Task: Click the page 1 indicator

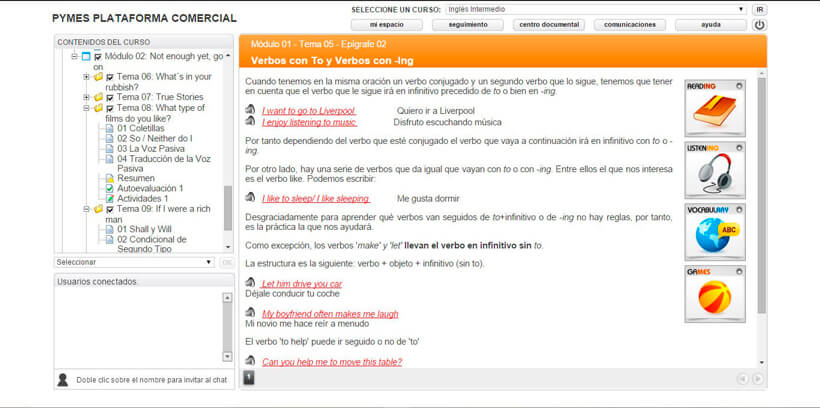Action: tap(249, 378)
